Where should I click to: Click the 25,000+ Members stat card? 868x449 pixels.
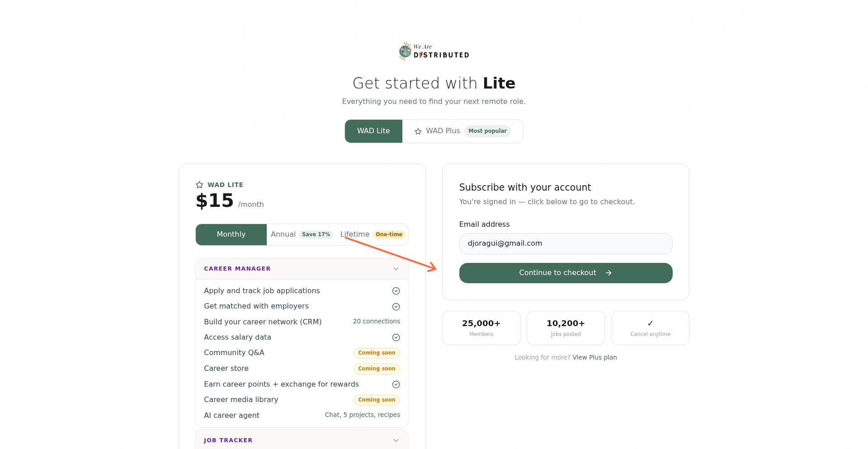click(x=481, y=328)
